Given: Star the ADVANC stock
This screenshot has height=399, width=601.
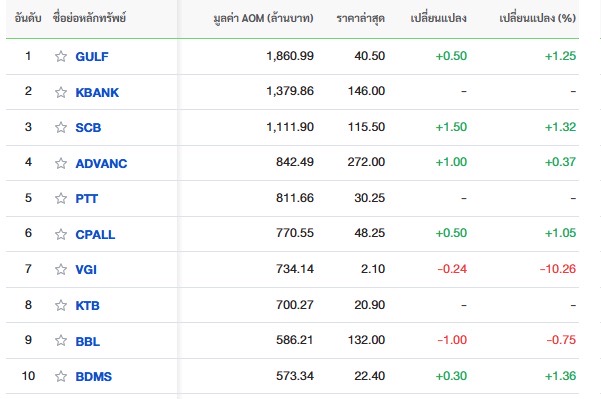Looking at the screenshot, I should pos(61,163).
